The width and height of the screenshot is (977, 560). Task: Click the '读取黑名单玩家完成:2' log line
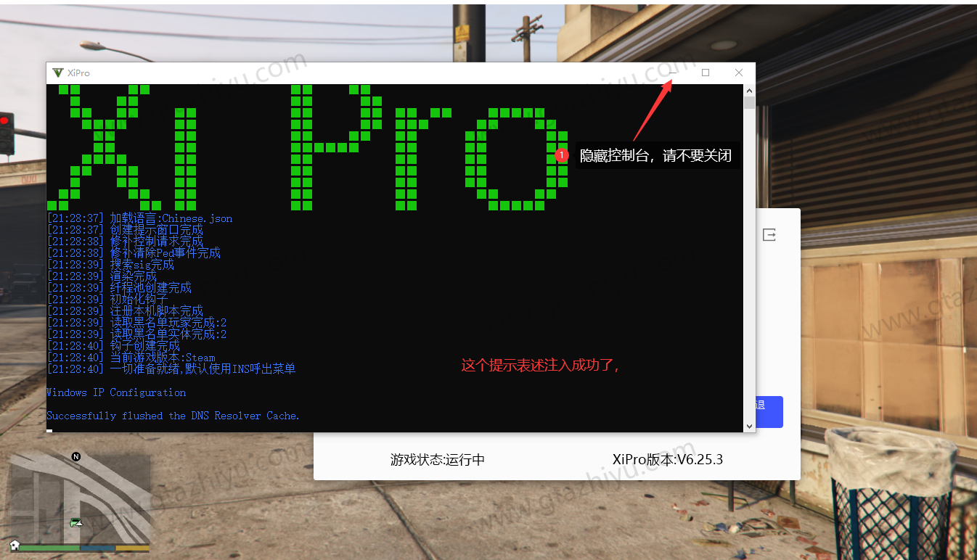coord(136,323)
